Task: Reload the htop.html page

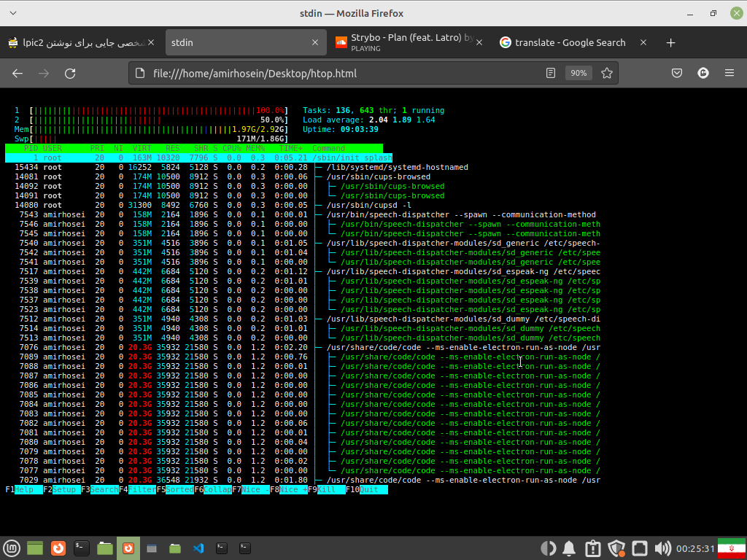Action: tap(70, 74)
